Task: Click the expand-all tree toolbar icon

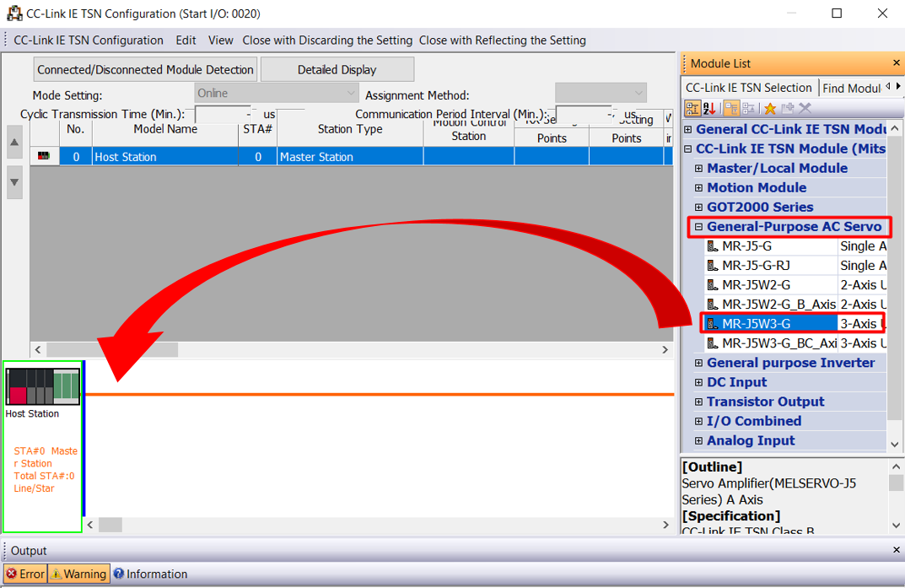Action: pos(731,108)
